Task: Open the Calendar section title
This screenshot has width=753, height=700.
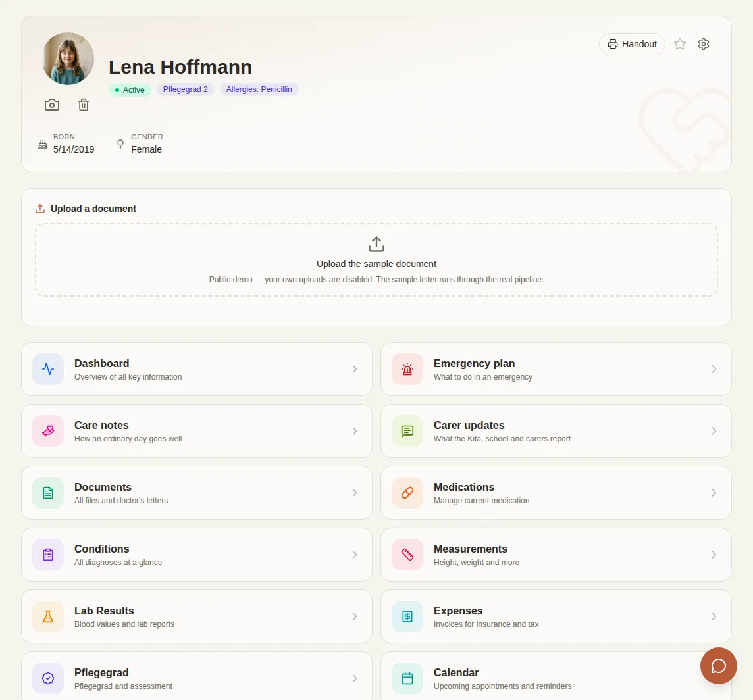Action: (456, 672)
